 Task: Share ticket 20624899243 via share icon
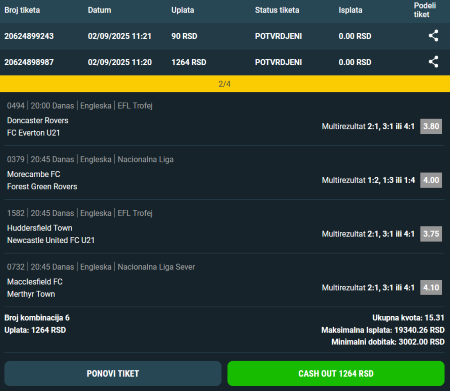tap(433, 36)
